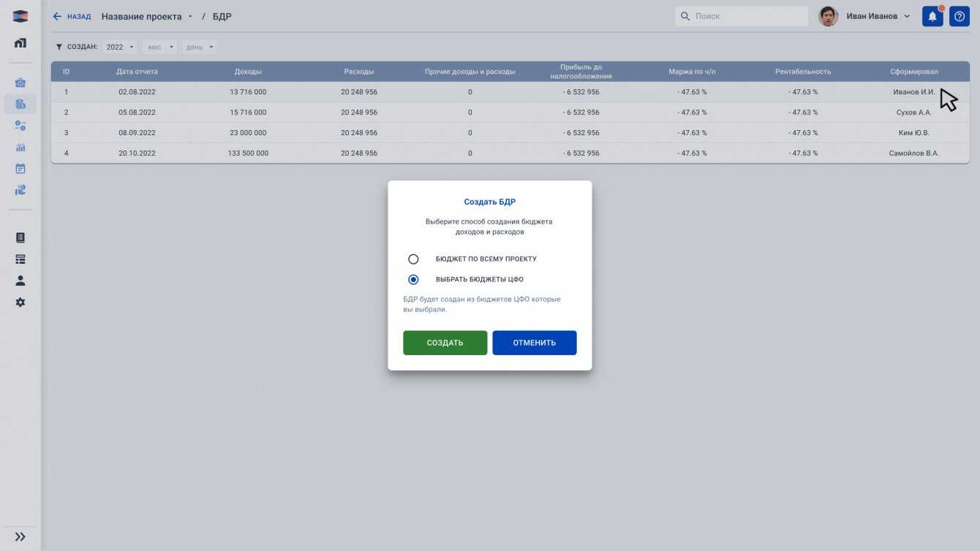Select 'Бюджет по всему проекту' radio option
The height and width of the screenshot is (551, 980).
pos(413,259)
